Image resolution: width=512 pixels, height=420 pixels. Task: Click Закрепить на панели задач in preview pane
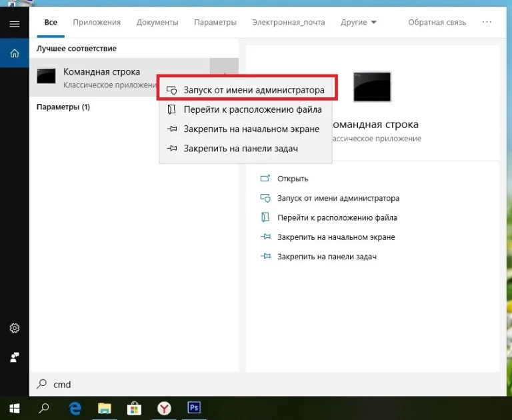tap(319, 257)
